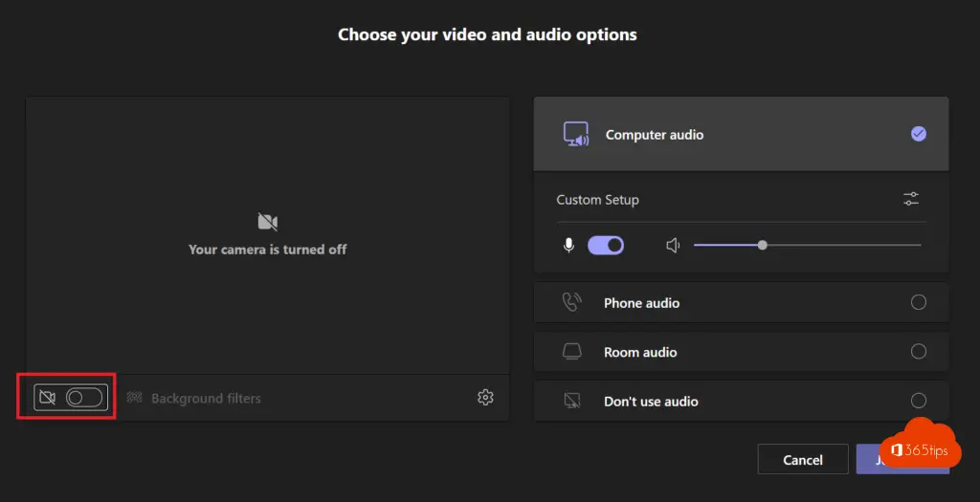
Task: Choose the Don't use audio radio button
Action: 918,402
